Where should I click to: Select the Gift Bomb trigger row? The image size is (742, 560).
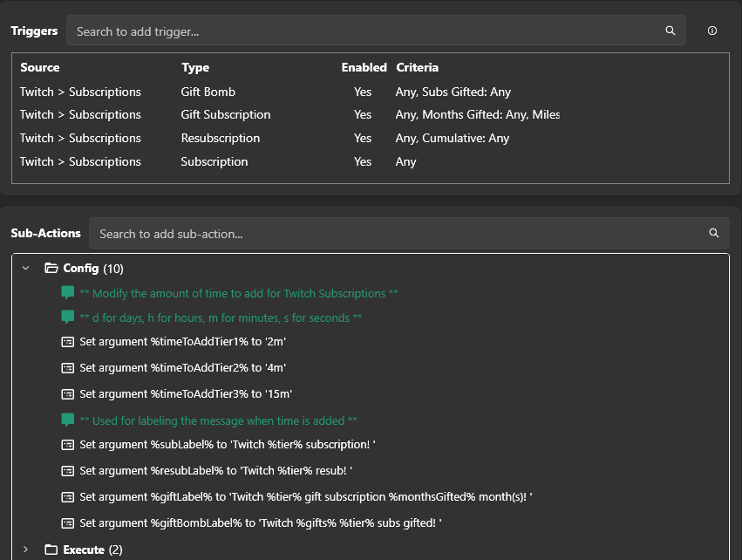208,91
